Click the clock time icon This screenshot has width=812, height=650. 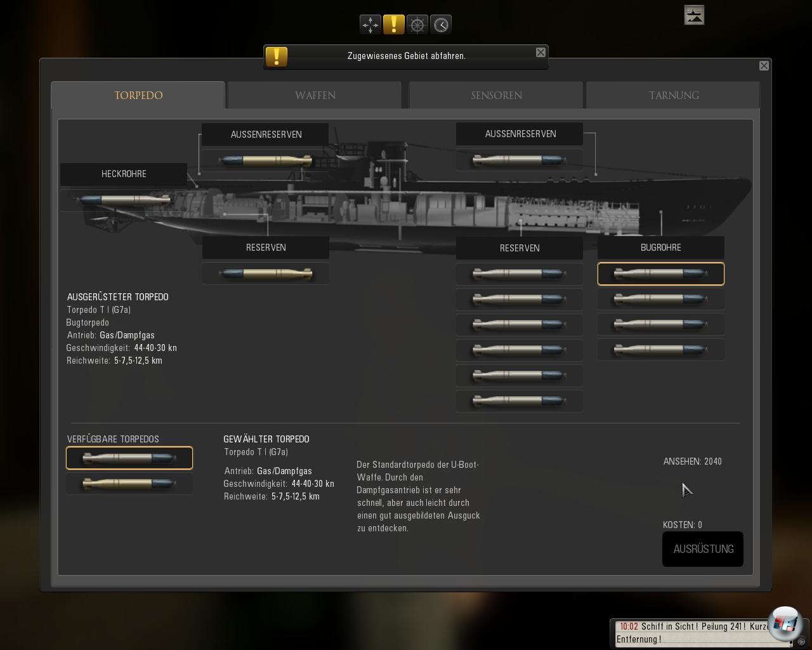(x=441, y=25)
